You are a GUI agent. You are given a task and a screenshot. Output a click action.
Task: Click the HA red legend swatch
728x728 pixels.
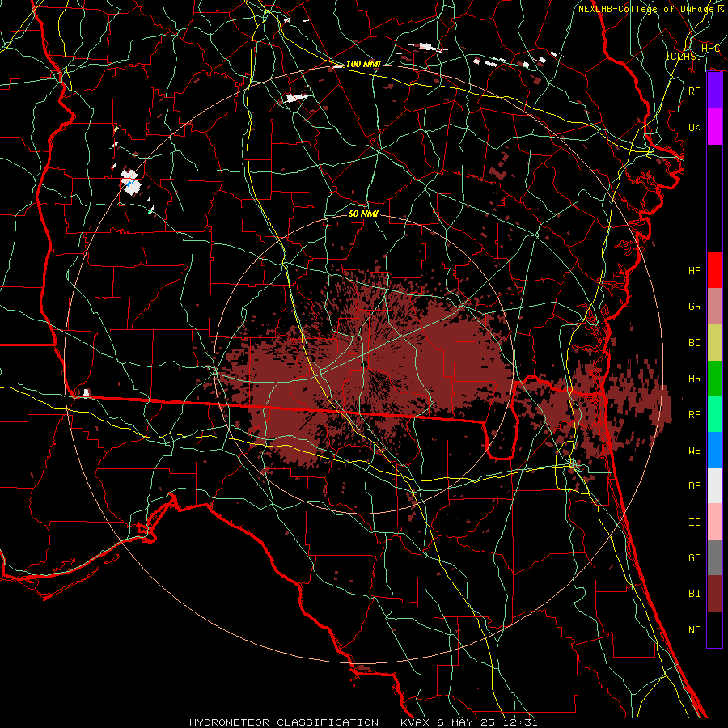[714, 270]
